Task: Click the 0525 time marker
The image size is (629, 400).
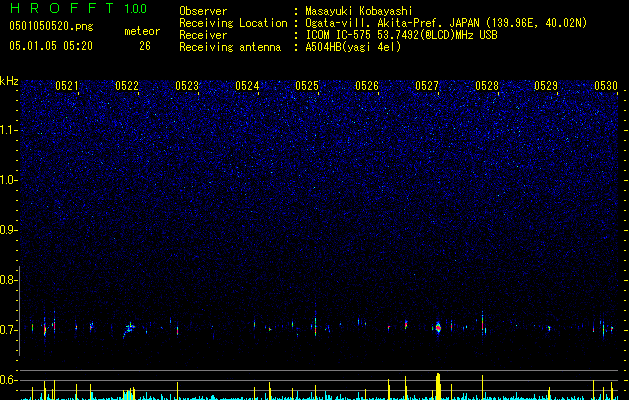Action: coord(307,85)
